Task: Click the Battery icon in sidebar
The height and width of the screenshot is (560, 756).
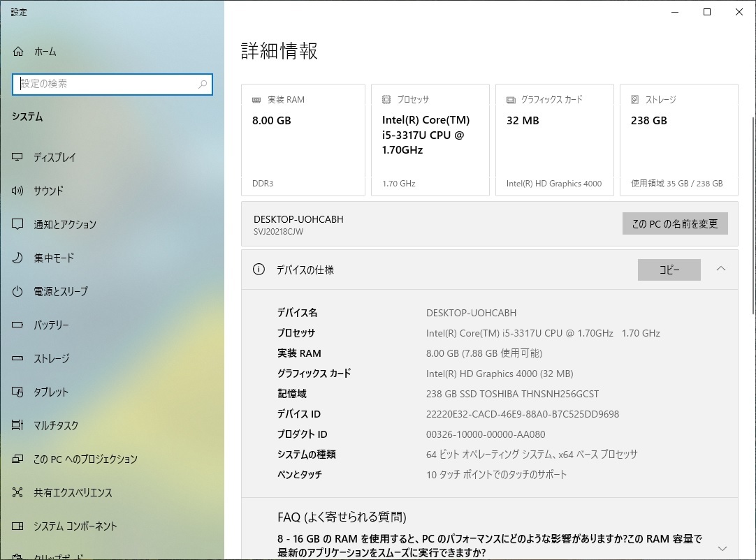Action: pyautogui.click(x=17, y=325)
